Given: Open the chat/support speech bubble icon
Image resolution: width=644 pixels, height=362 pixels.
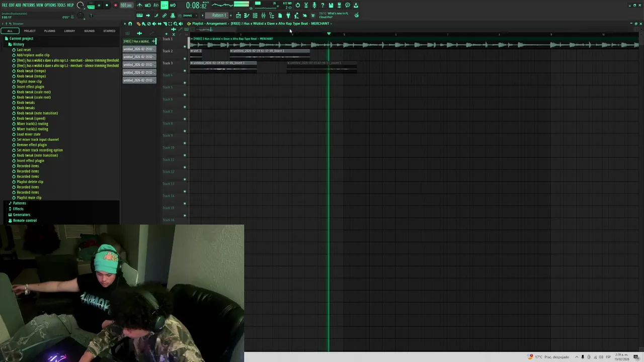Looking at the screenshot, I should [348, 6].
